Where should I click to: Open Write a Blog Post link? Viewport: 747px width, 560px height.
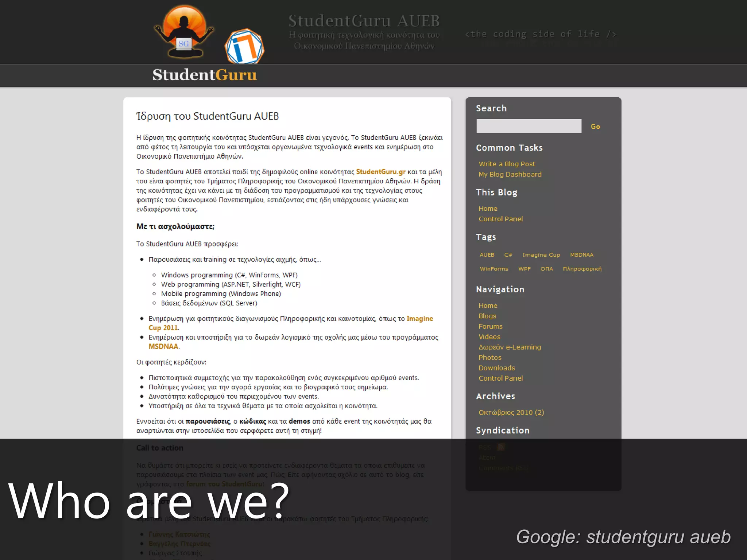click(507, 164)
